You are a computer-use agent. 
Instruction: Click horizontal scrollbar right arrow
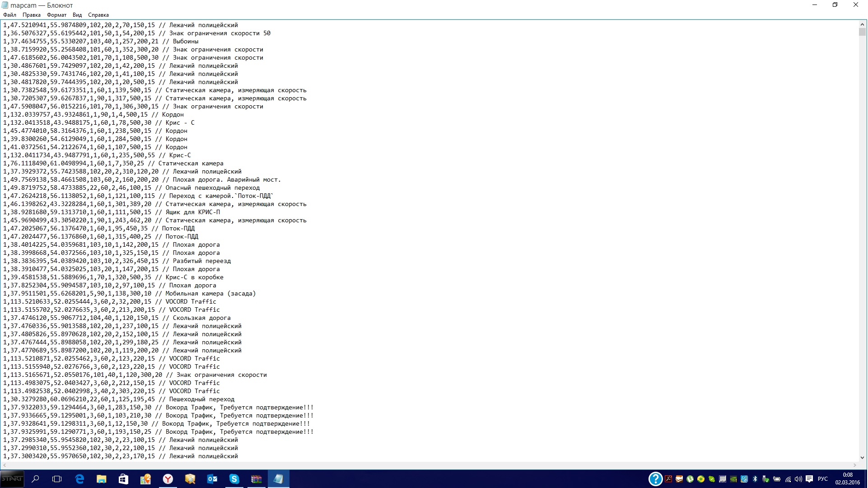[x=854, y=465]
